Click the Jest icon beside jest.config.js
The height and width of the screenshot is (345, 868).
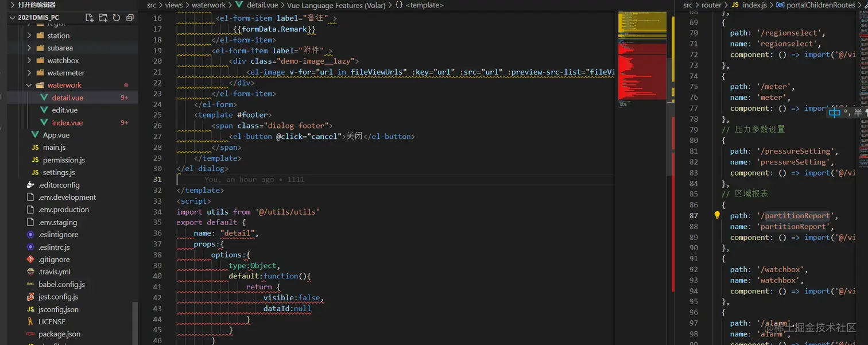point(31,297)
